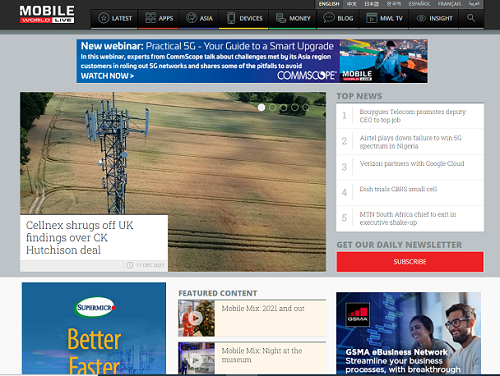500x376 pixels.
Task: Switch site language to Español
Action: point(419,4)
